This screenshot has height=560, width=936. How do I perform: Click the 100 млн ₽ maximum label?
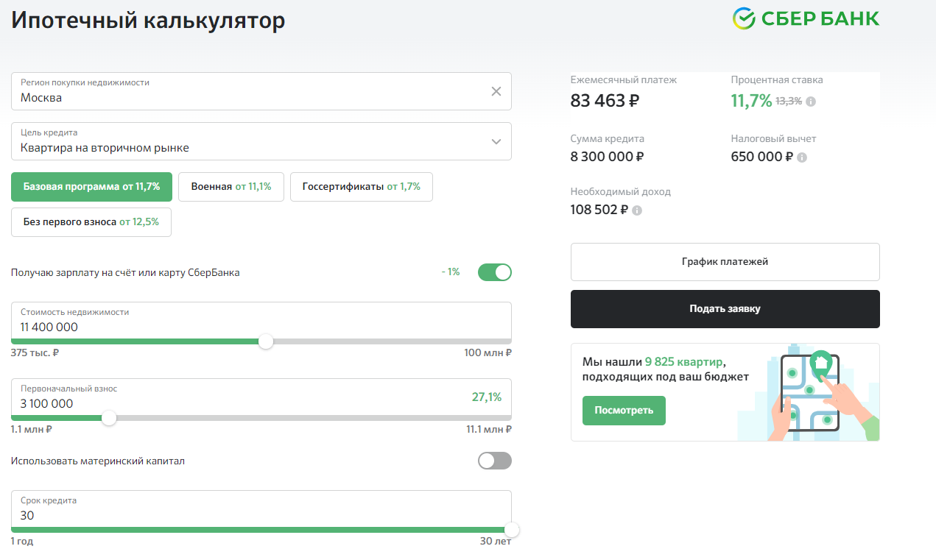click(x=488, y=353)
